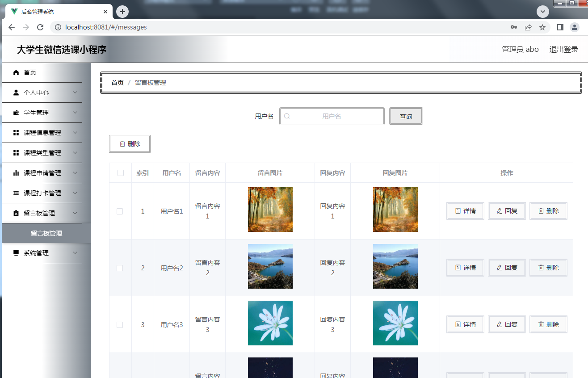Image resolution: width=588 pixels, height=378 pixels.
Task: Check the row for 用户名3
Action: [120, 325]
